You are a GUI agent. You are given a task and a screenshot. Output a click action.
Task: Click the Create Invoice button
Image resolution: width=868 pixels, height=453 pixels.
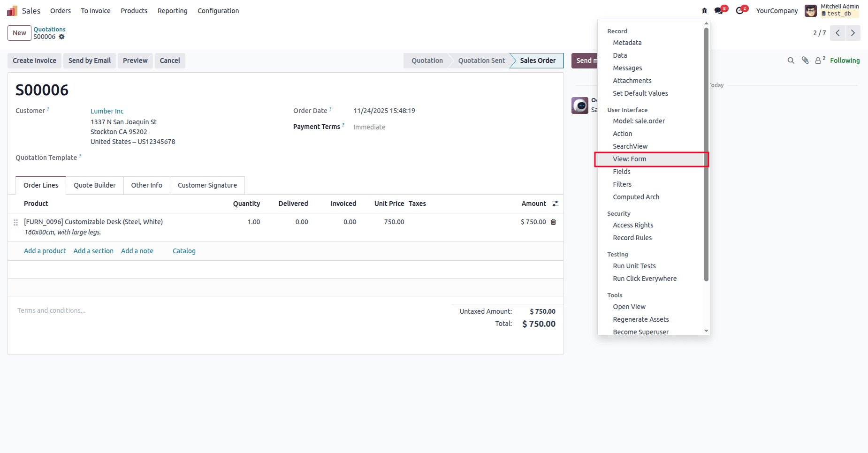tap(34, 60)
